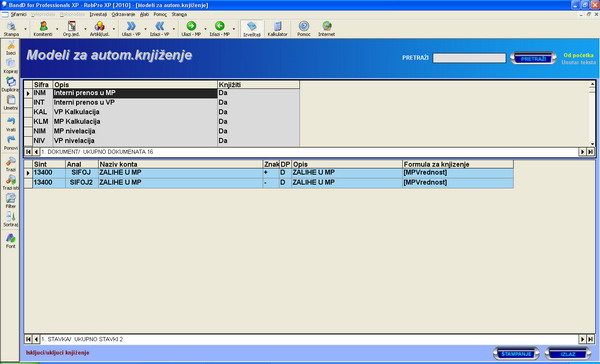This screenshot has height=364, width=600.
Task: Open the Izveštaji menu
Action: point(98,14)
